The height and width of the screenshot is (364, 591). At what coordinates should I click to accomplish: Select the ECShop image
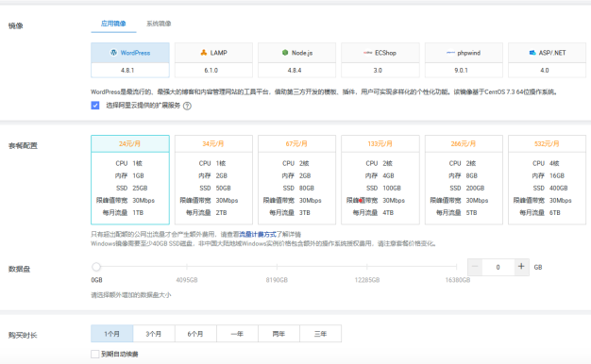coord(380,53)
